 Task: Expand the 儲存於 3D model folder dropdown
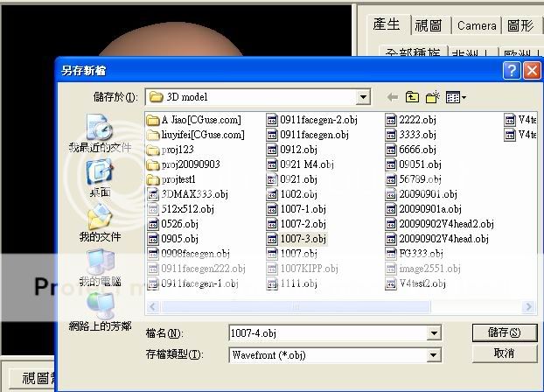(363, 97)
